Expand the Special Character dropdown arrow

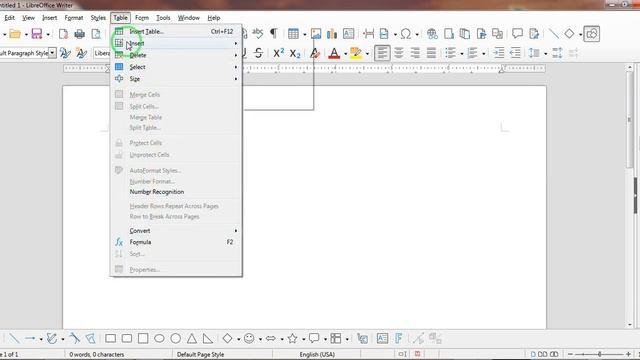pos(417,34)
